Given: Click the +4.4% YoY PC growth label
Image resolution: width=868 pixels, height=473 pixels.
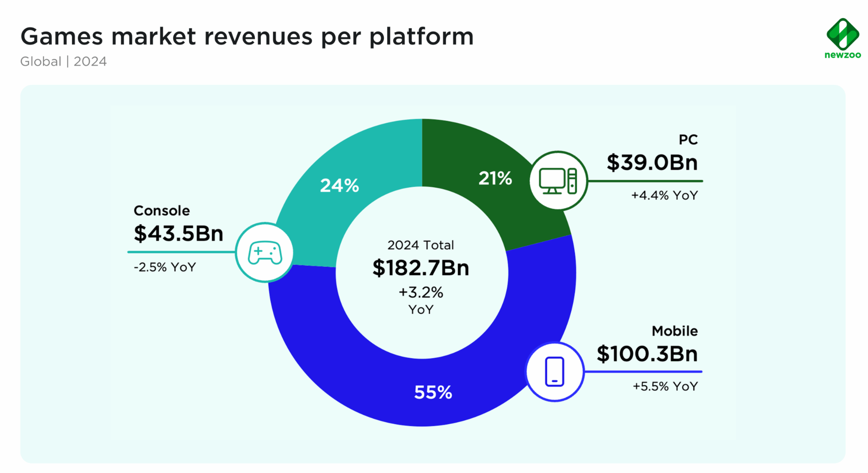Looking at the screenshot, I should [x=664, y=196].
